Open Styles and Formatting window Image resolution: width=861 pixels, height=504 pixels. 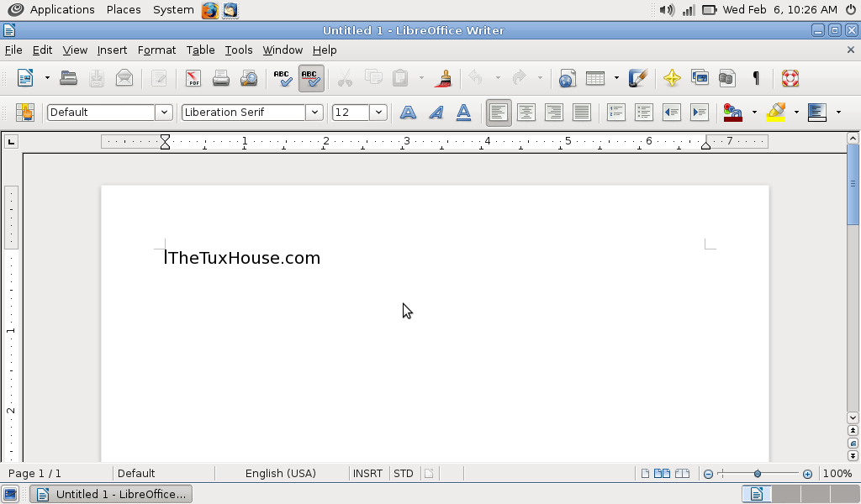pos(24,113)
